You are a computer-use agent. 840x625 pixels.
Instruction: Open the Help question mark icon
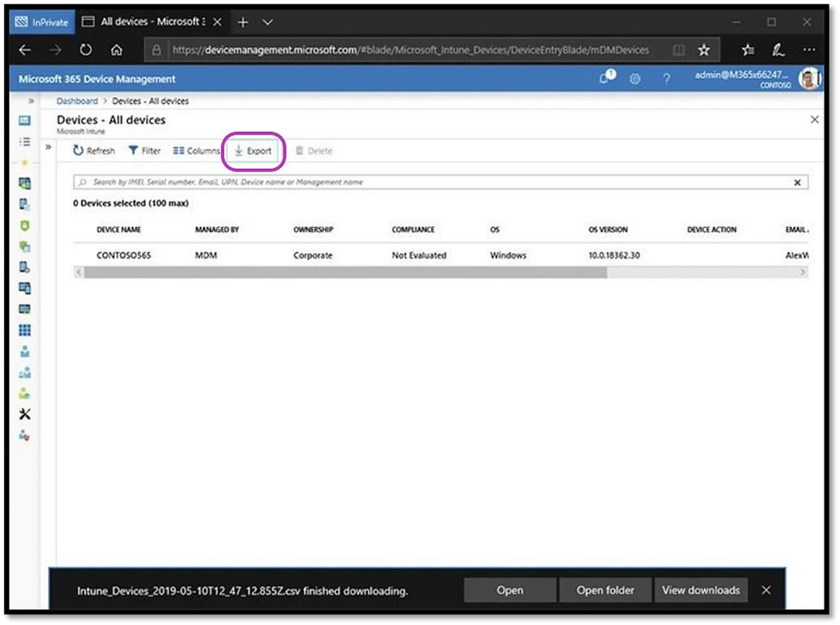pos(666,77)
